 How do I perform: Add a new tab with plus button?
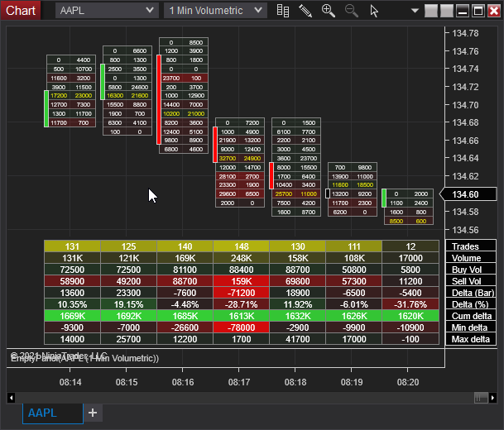click(93, 413)
